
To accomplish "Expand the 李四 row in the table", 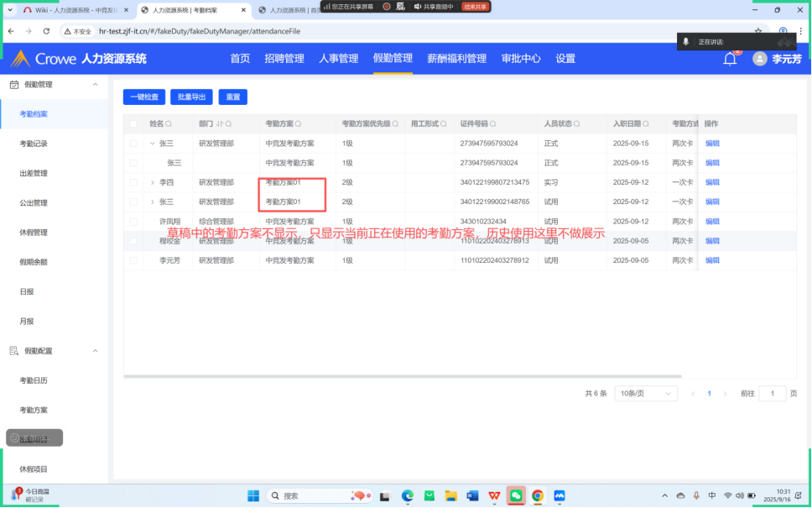I will [x=153, y=182].
